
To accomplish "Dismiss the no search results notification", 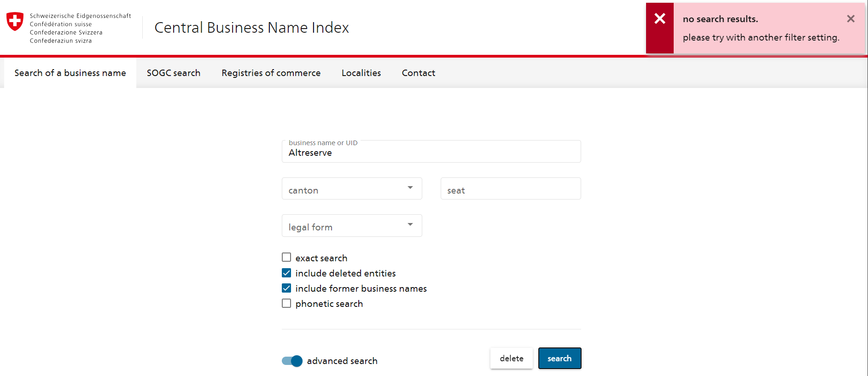I will click(850, 19).
